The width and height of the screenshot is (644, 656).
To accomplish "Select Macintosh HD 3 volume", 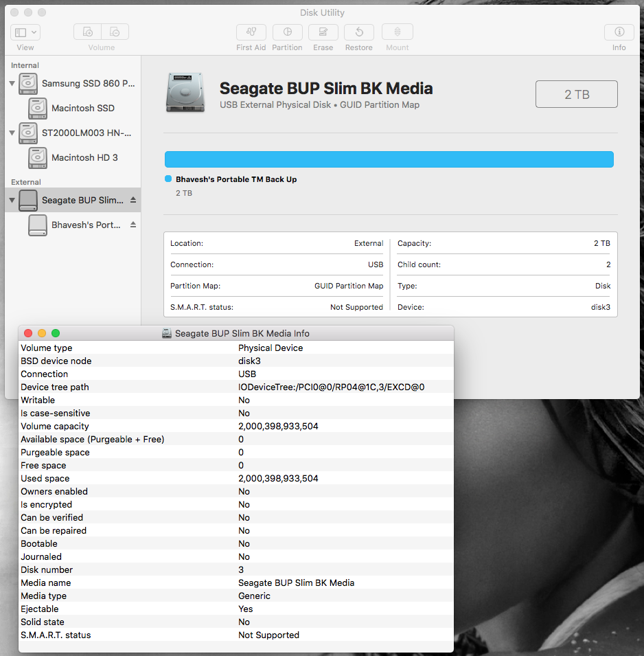I will (x=73, y=158).
